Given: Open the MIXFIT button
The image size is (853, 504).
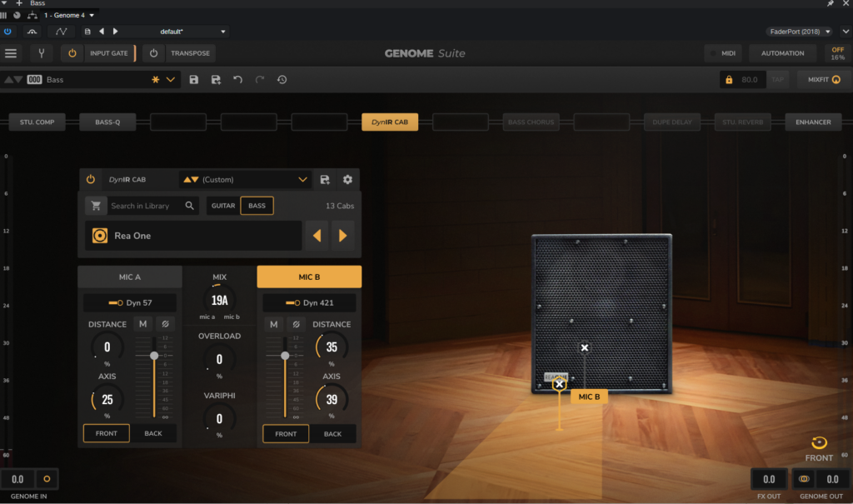Looking at the screenshot, I should 824,79.
